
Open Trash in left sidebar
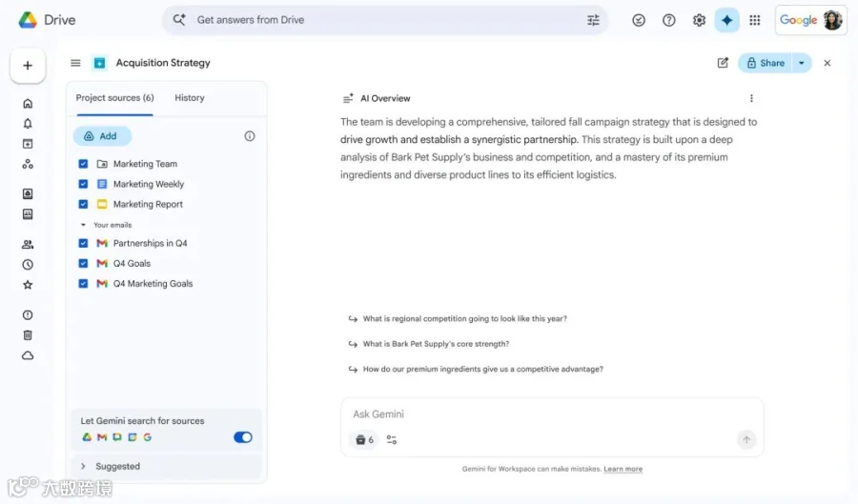coord(28,334)
